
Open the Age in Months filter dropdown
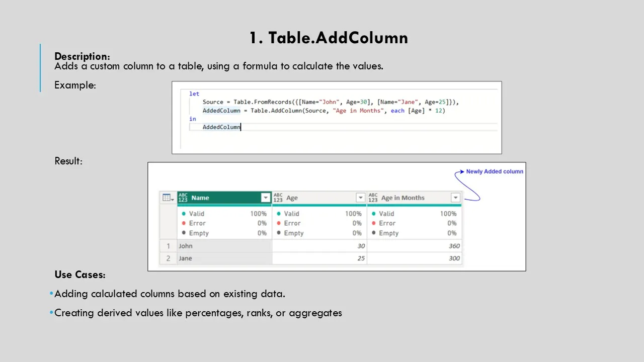click(x=455, y=198)
